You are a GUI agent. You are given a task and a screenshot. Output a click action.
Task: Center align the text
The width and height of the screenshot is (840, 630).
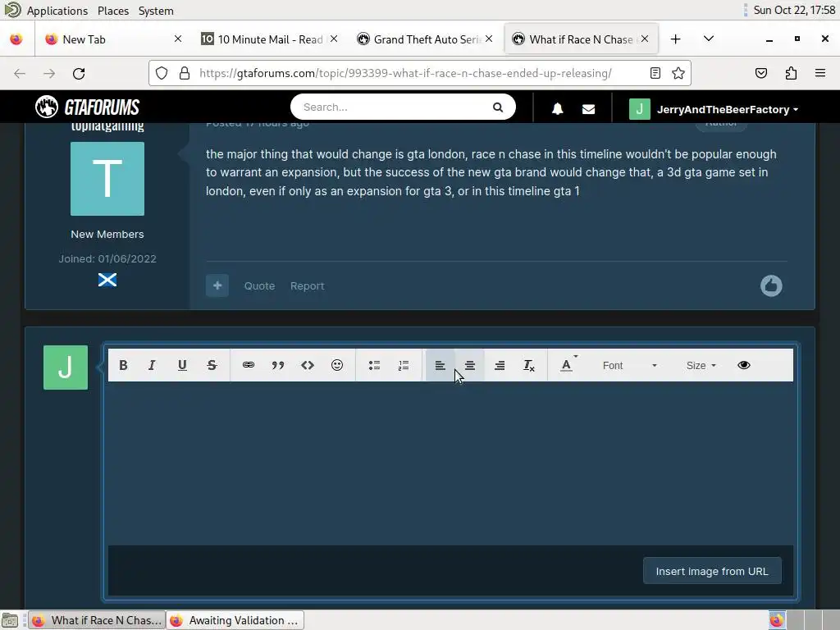(x=470, y=365)
